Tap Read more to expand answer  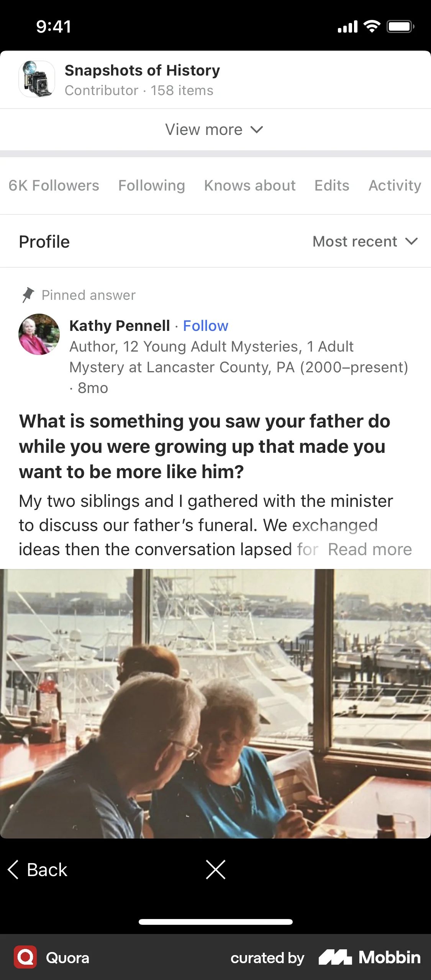[370, 549]
